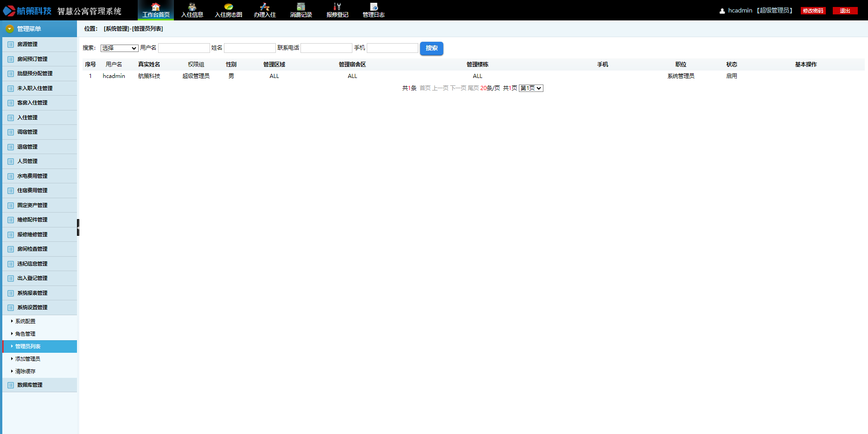This screenshot has width=868, height=434.
Task: Click the 办理入住 icon
Action: 264,6
